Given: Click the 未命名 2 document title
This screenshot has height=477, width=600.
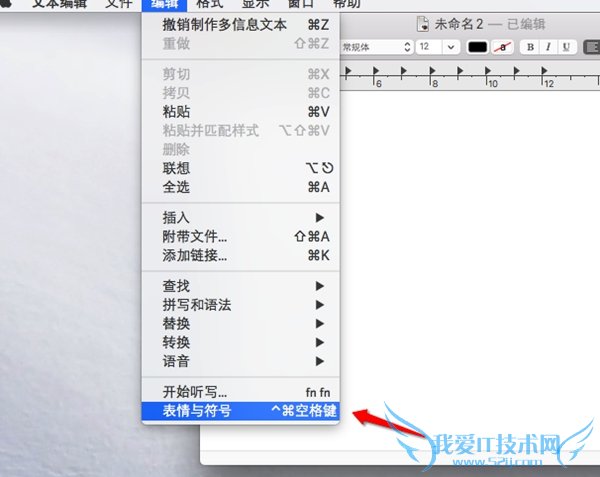Looking at the screenshot, I should (459, 24).
